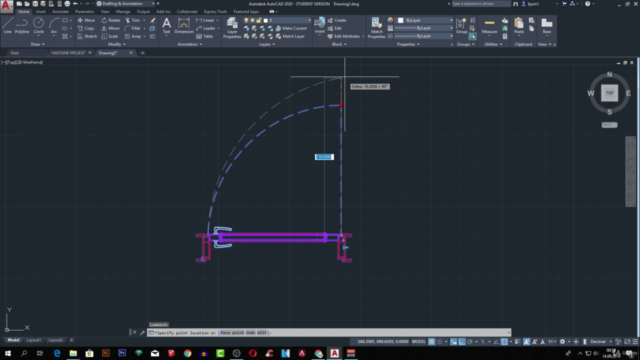
Task: Toggle dynamic input in status bar
Action: coord(453,342)
